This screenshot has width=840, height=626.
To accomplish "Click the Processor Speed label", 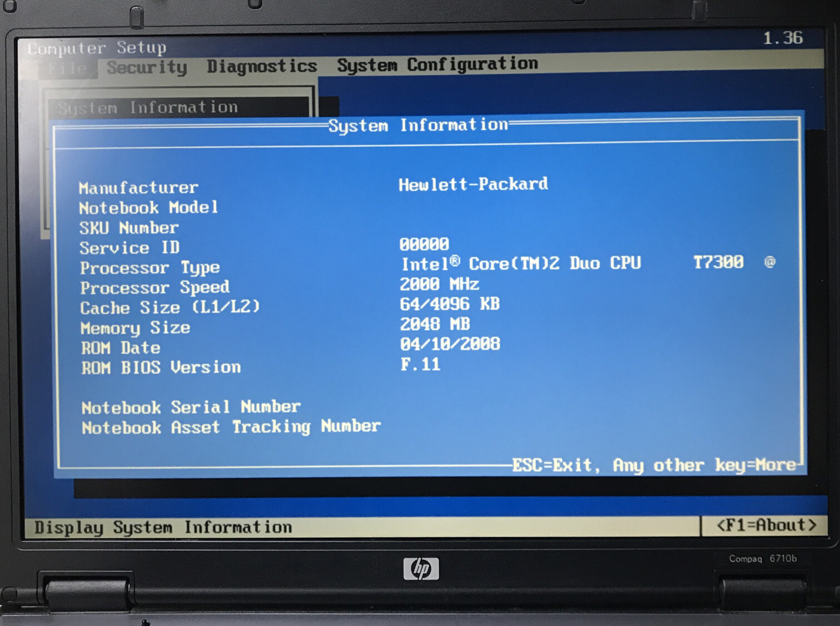I will [x=155, y=287].
